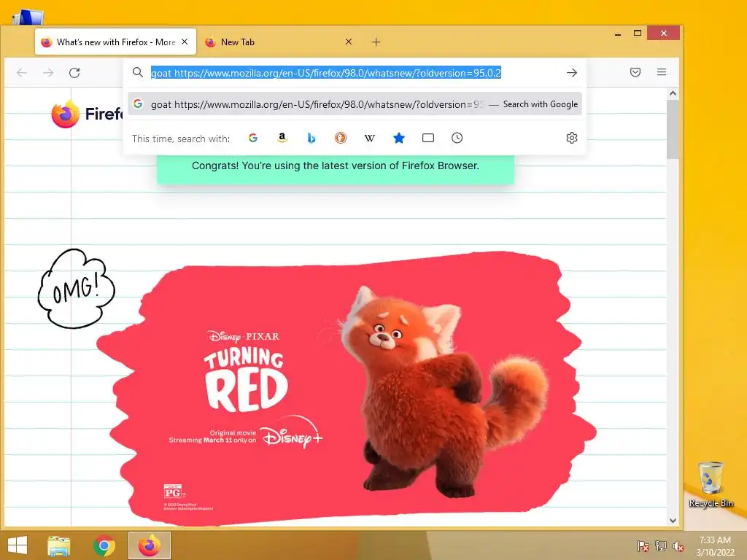This screenshot has width=747, height=560.
Task: Click the Go arrow in address bar
Action: [x=572, y=72]
